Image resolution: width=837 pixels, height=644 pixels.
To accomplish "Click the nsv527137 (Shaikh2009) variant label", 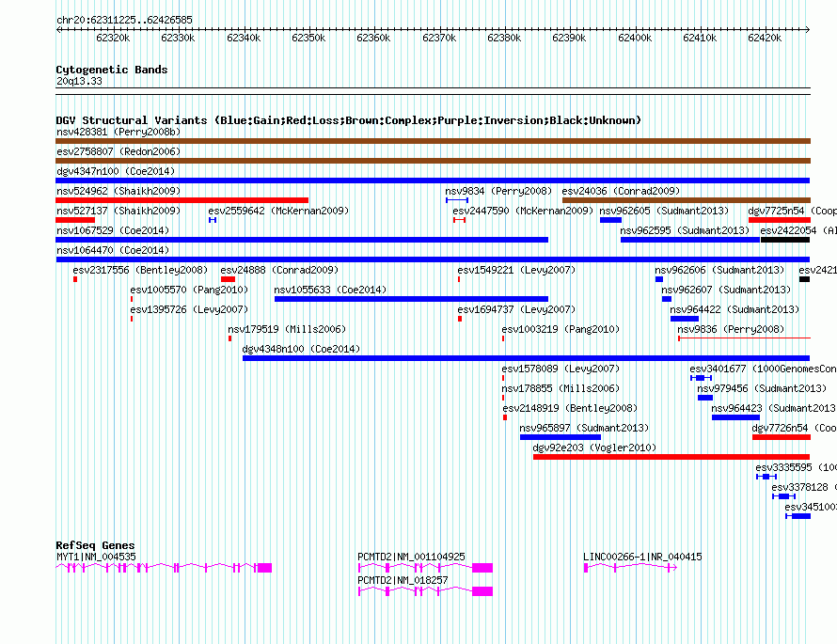I will (x=118, y=211).
